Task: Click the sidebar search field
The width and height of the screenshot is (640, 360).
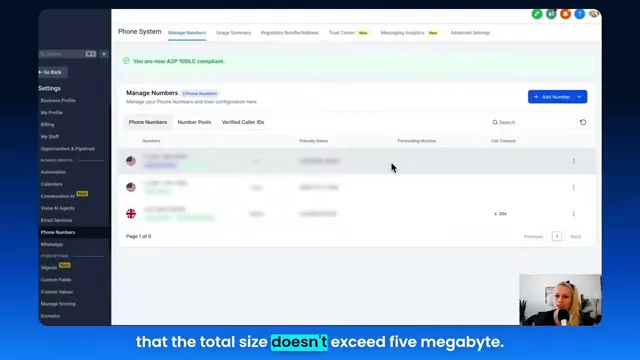Action: [67, 54]
